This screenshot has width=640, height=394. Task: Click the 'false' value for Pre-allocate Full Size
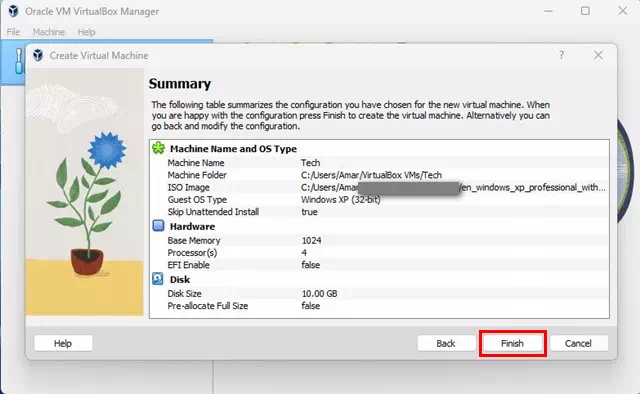(311, 305)
